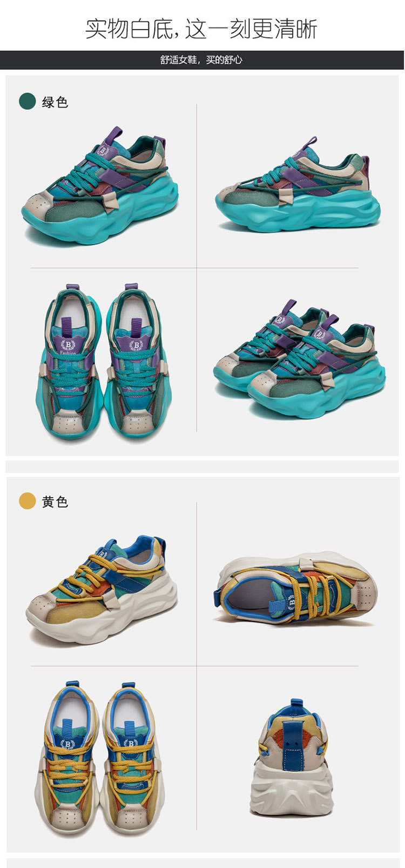Click the green color circle swatch
405x868 pixels.
click(x=27, y=101)
